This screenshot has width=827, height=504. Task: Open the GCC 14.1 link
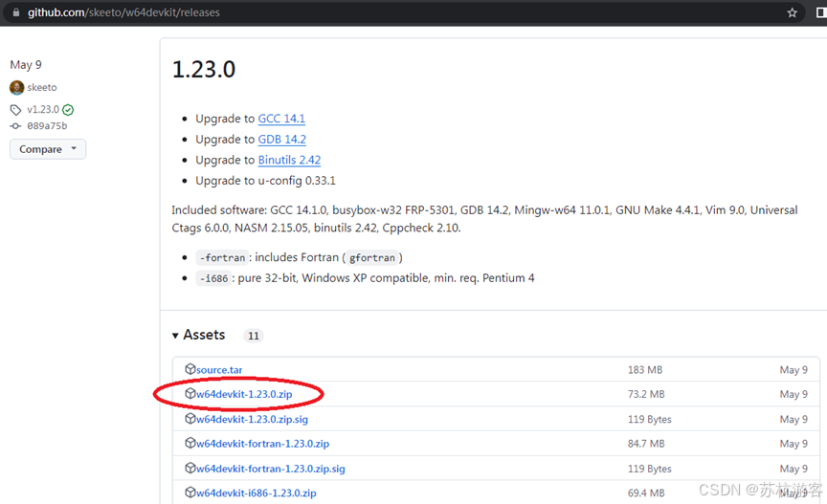click(281, 119)
